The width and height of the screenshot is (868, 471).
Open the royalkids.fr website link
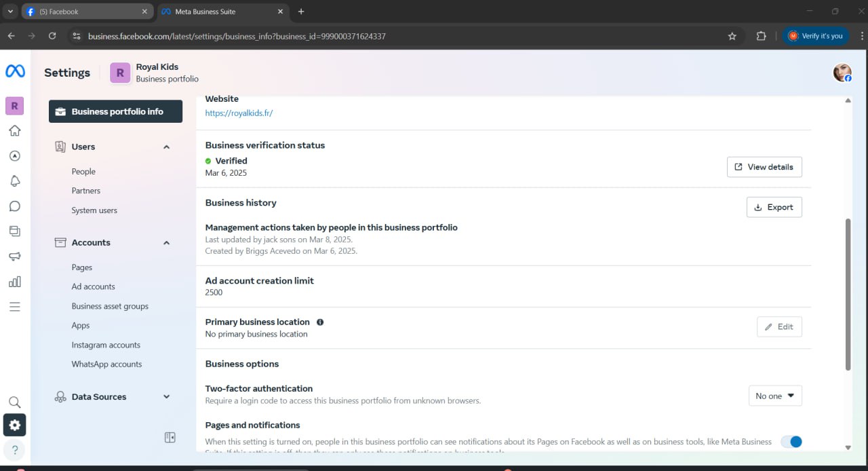(239, 113)
